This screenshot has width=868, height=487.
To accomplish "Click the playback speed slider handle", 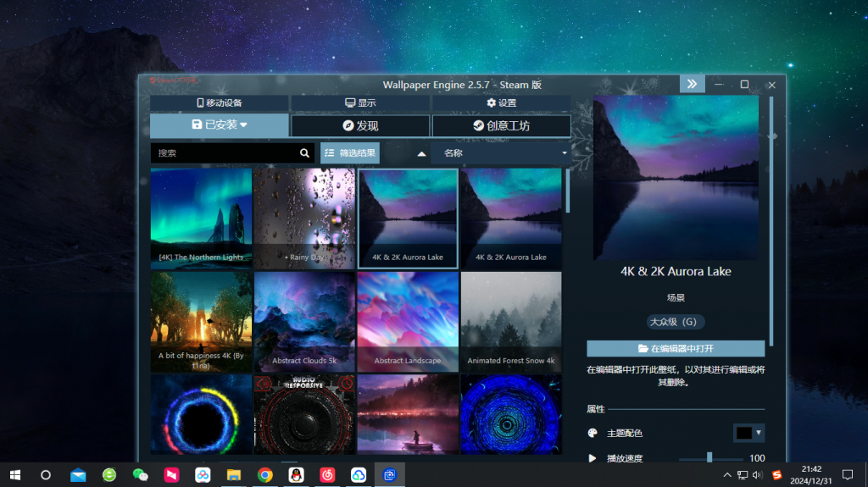I will point(709,457).
